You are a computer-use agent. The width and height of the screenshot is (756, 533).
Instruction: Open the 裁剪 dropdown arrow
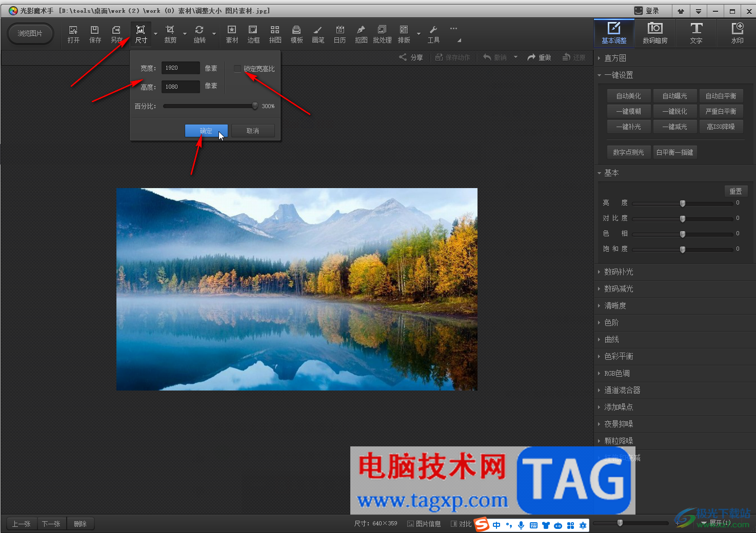point(185,34)
